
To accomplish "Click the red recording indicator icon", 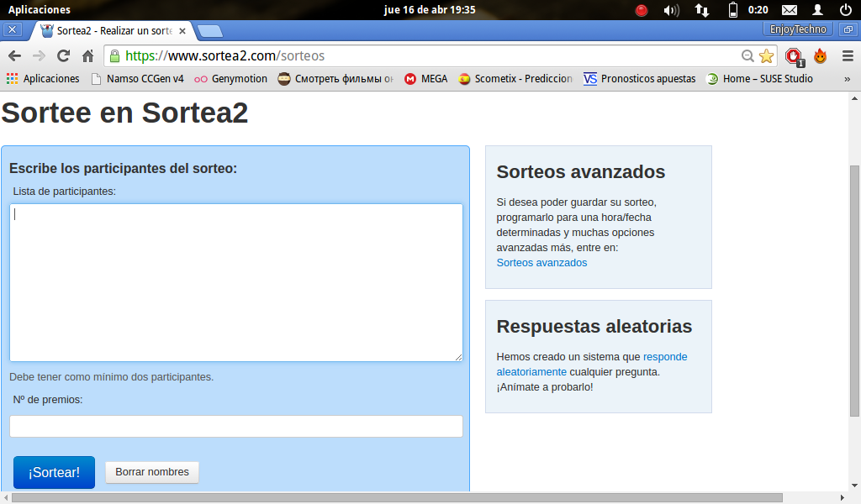I will pos(642,9).
